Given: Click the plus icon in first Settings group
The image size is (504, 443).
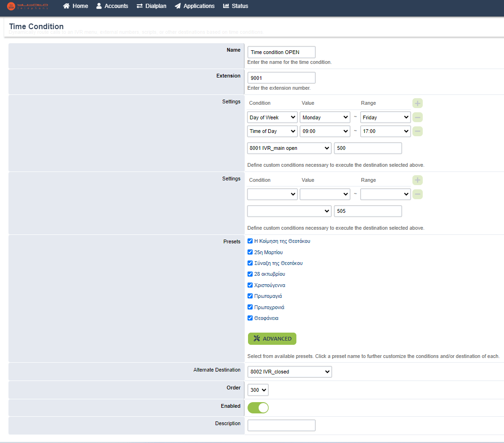Looking at the screenshot, I should pos(417,103).
